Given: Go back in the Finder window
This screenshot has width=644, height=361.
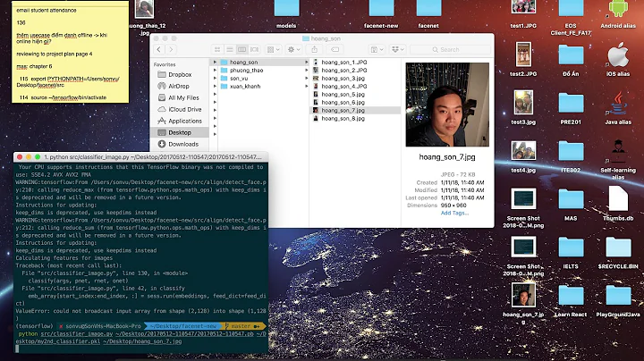Looking at the screenshot, I should coord(159,50).
